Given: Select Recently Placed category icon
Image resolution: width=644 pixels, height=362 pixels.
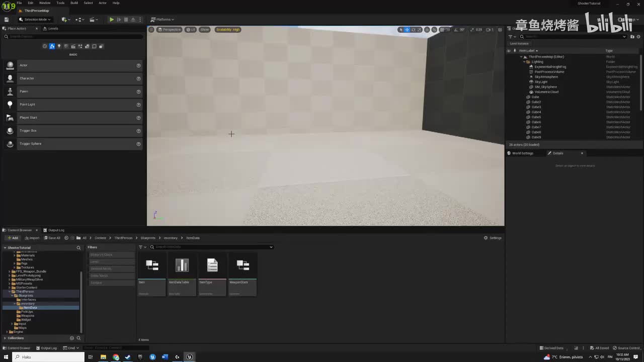Looking at the screenshot, I should tap(45, 46).
